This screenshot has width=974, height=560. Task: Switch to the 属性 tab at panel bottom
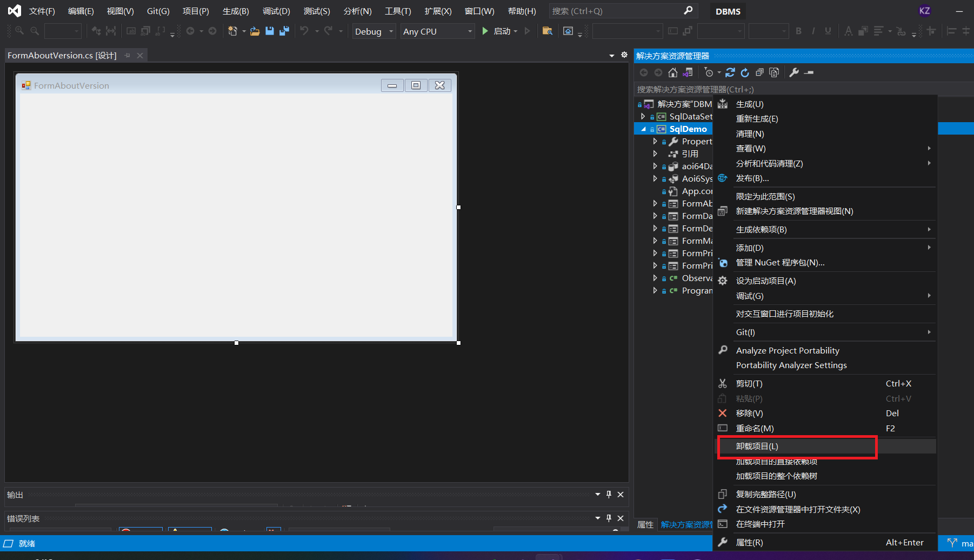645,524
